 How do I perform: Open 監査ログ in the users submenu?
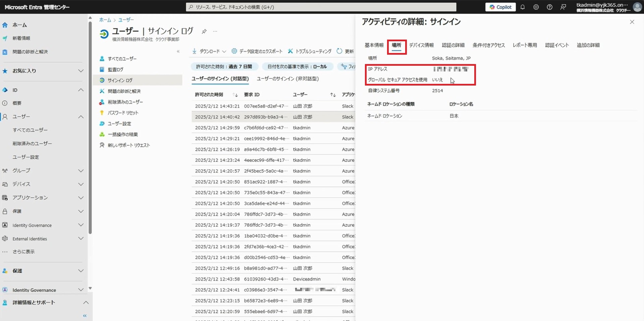point(115,69)
